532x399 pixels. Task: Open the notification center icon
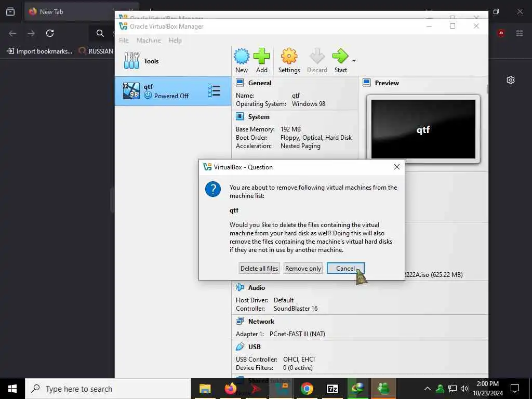click(515, 389)
